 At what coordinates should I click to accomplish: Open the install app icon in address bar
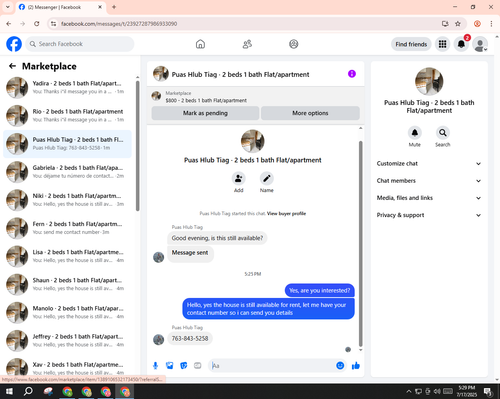(x=445, y=24)
